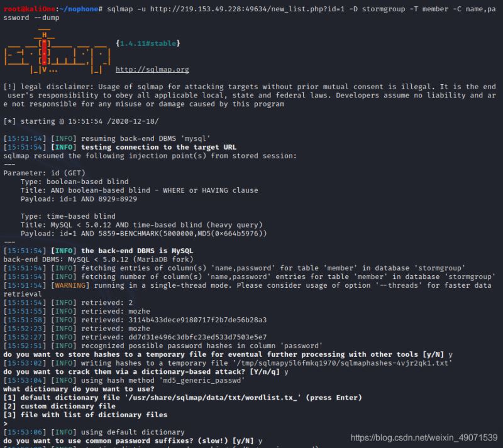Viewport: 503px width, 448px height.
Task: Click 'recognized possible password hashes' line
Action: click(163, 346)
